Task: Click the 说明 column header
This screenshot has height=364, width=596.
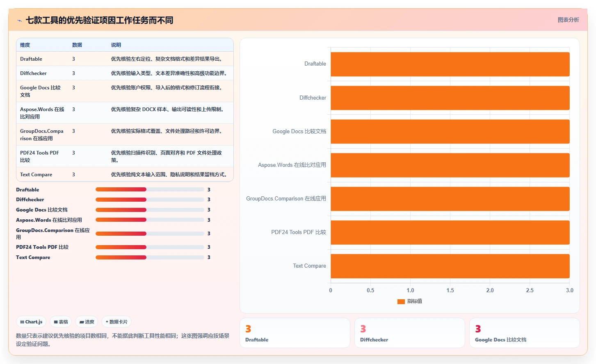Action: tap(116, 45)
